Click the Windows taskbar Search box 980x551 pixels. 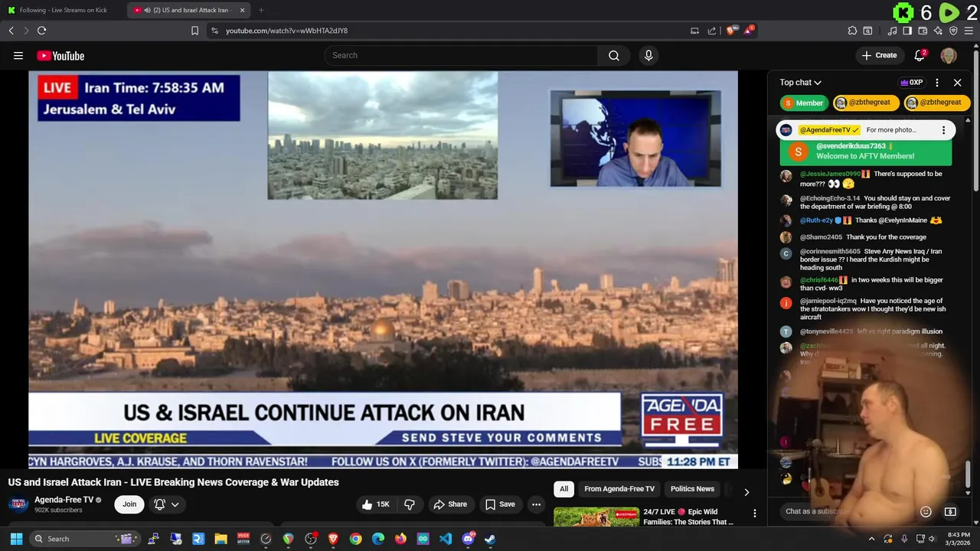[x=87, y=539]
